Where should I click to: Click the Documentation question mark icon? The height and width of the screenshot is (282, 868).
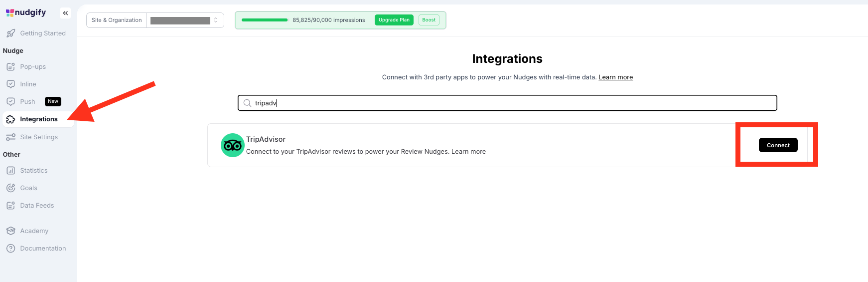pyautogui.click(x=10, y=249)
